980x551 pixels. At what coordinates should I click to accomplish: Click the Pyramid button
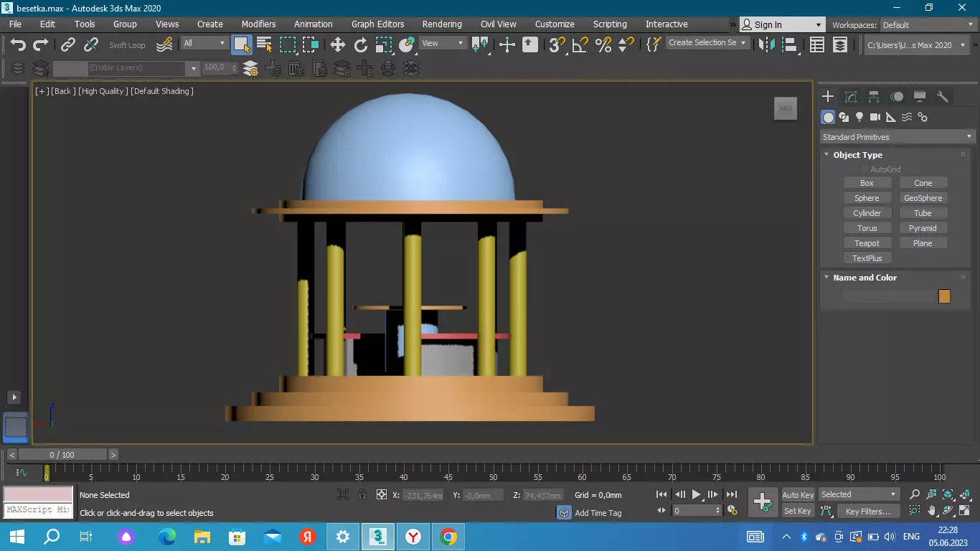(923, 228)
